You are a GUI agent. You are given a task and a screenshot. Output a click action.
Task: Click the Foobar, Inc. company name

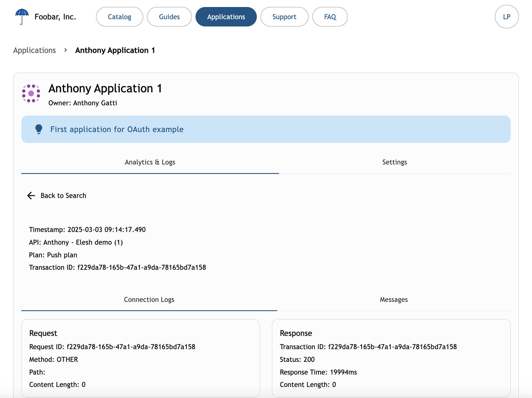tap(55, 17)
